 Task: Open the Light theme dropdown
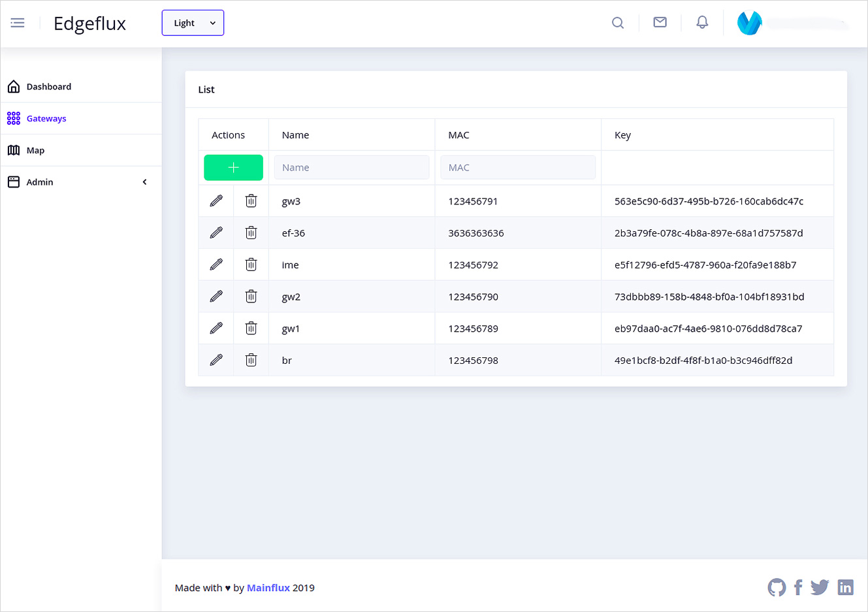[193, 22]
